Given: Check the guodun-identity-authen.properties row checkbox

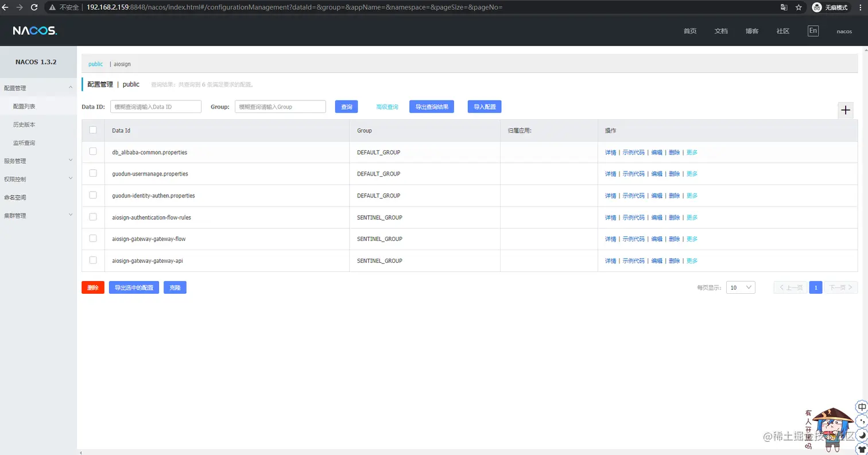Looking at the screenshot, I should tap(93, 195).
